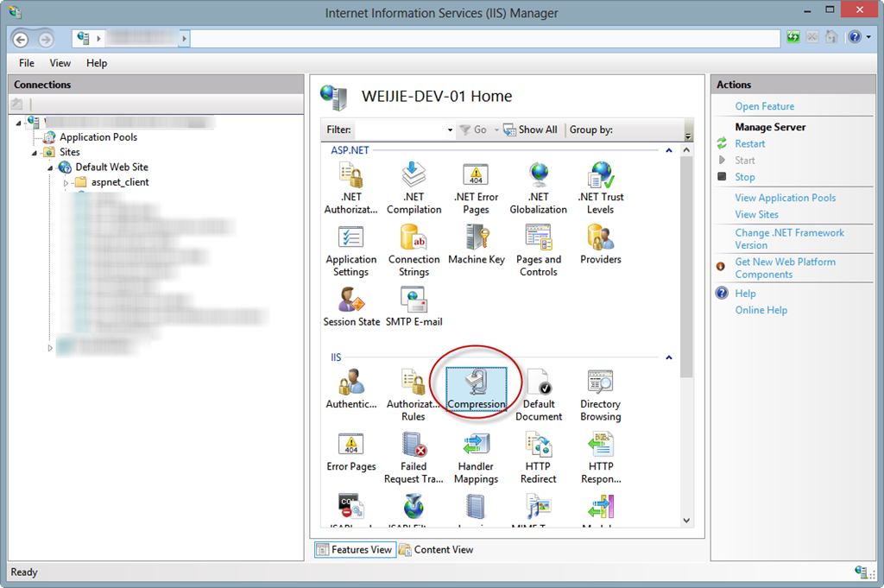Open .NET Globalization feature
This screenshot has width=884, height=588.
point(539,187)
